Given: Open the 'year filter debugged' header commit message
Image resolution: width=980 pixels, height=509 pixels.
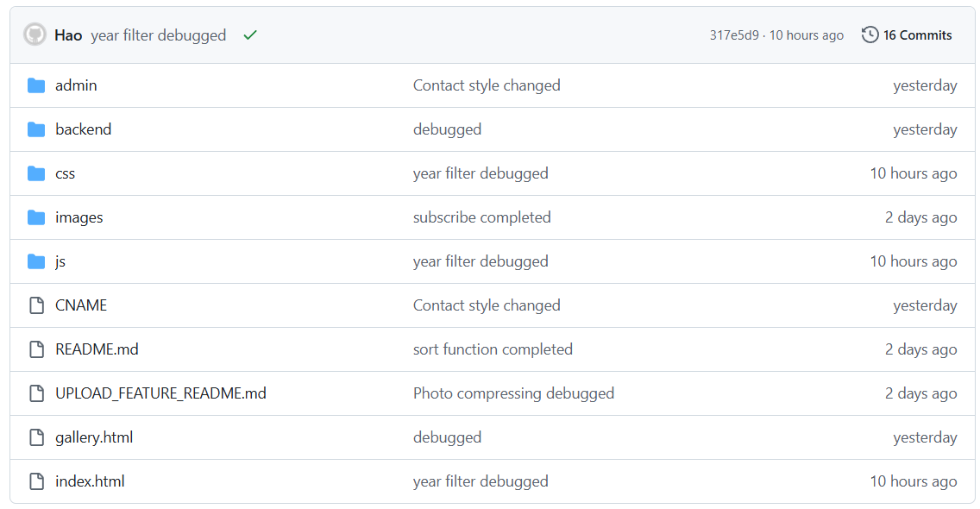Looking at the screenshot, I should coord(158,35).
